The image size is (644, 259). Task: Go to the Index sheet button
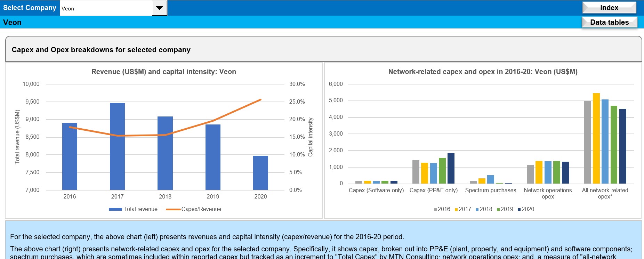point(609,8)
